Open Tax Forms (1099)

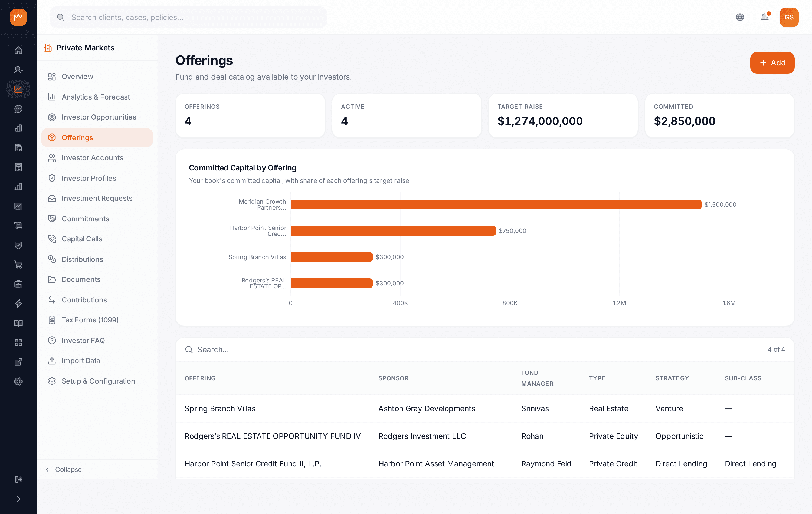[x=97, y=320]
